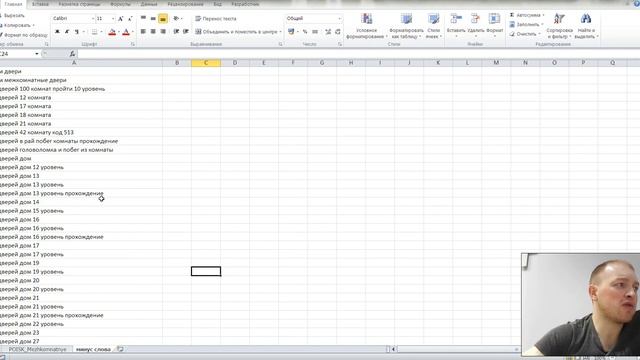The image size is (640, 360).
Task: Click the fx insert function icon
Action: pos(72,54)
